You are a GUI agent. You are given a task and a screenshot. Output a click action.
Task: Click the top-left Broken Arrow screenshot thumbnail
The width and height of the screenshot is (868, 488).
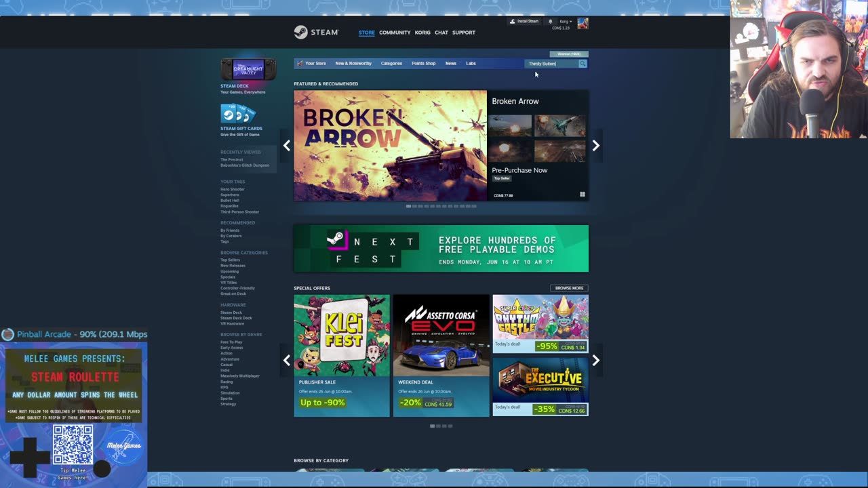pos(512,125)
